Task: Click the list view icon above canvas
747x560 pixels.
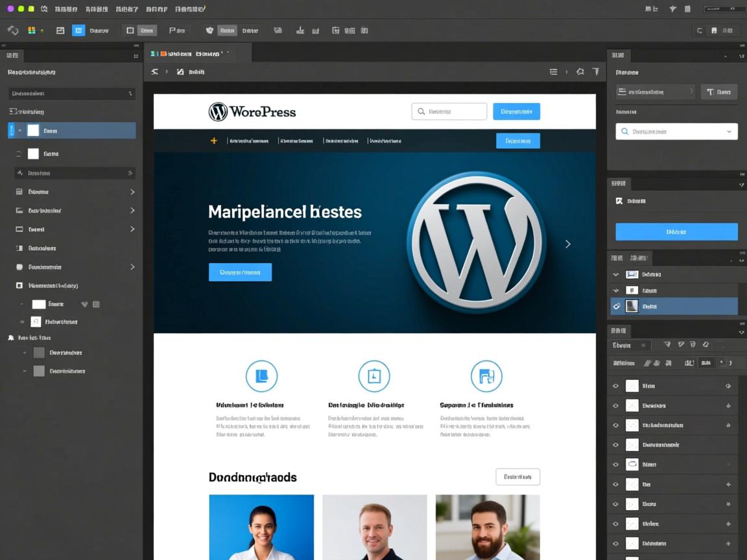Action: [553, 72]
